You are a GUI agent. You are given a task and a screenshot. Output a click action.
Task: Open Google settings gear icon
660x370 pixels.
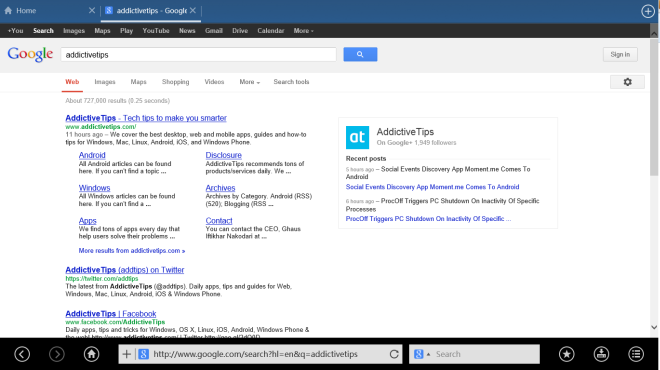click(x=627, y=82)
